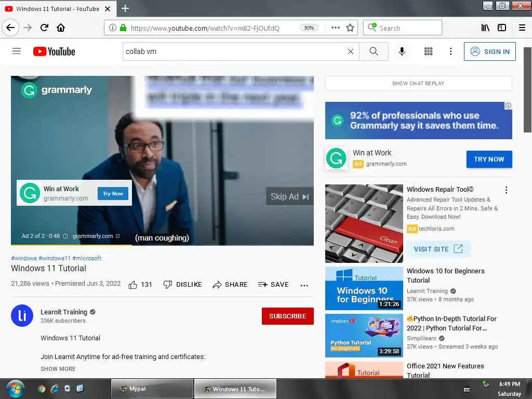Screen dimensions: 532x399
Task: Open the Windows Repair Tool keyboard thumbnail
Action: [364, 223]
